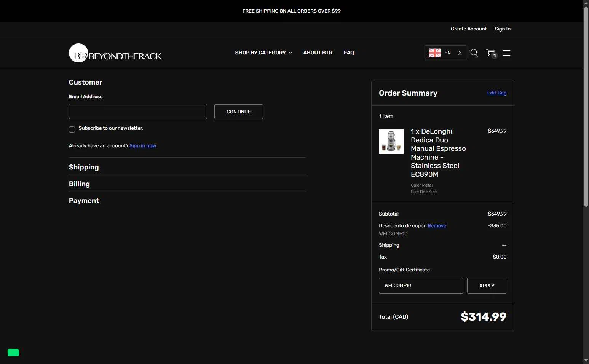
Task: Expand the Payment section heading
Action: [84, 201]
